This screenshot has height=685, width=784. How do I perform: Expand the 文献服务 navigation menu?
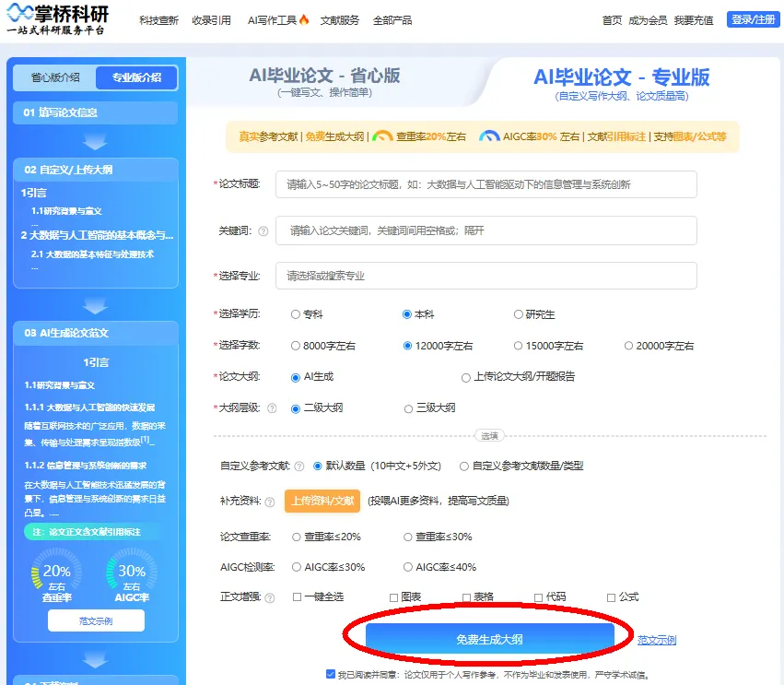pos(340,20)
